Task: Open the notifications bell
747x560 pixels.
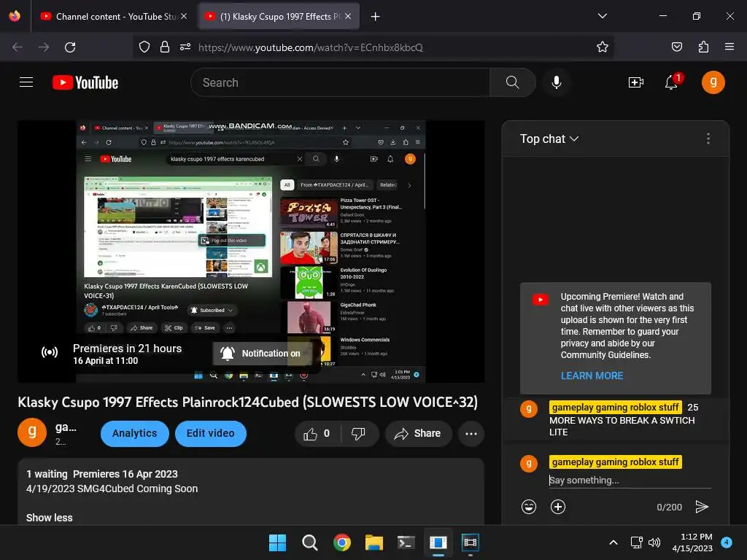Action: 672,82
